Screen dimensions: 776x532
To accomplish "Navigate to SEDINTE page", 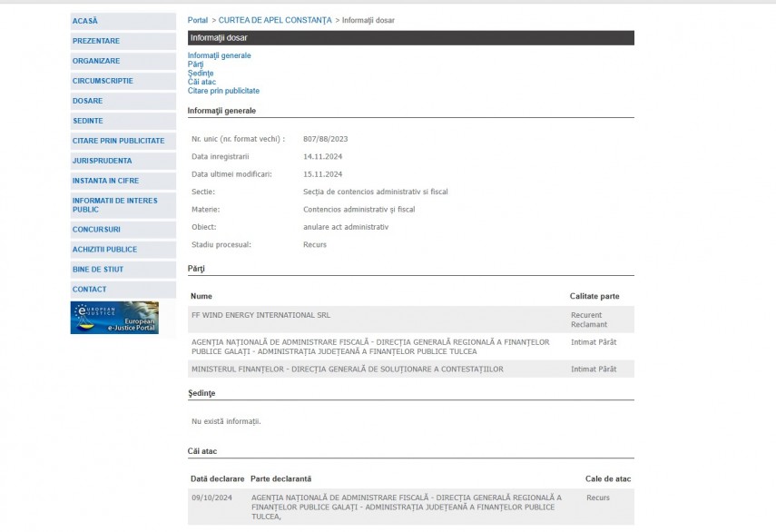I will pyautogui.click(x=88, y=121).
